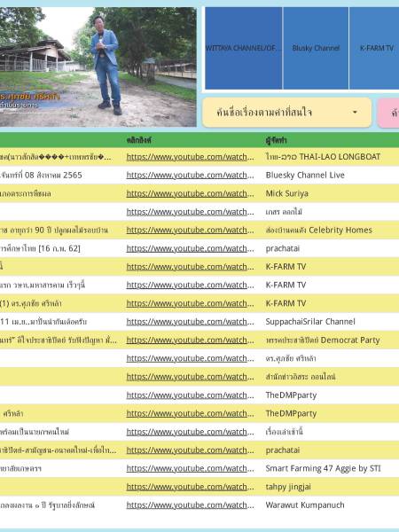This screenshot has width=399, height=532.
Task: Select the WITTAYA CHANNEL tile
Action: pos(244,48)
